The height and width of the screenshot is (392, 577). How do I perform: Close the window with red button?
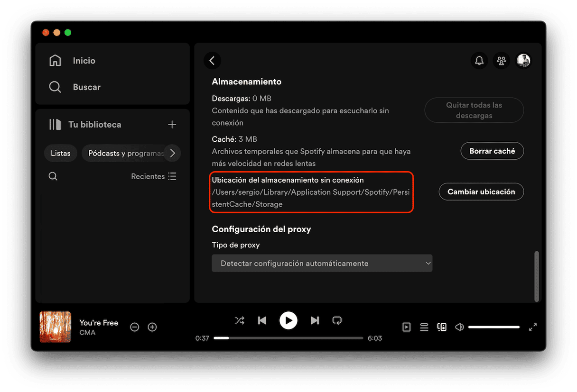click(x=46, y=33)
